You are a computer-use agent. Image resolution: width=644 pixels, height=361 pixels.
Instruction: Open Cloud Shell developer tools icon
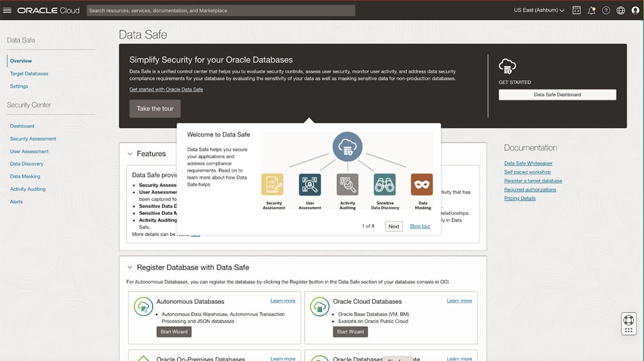pos(576,10)
